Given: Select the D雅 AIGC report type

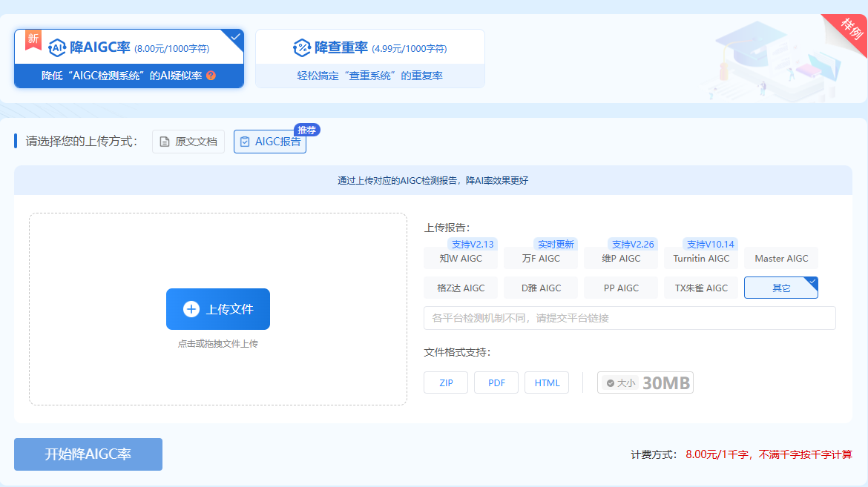Looking at the screenshot, I should [541, 288].
